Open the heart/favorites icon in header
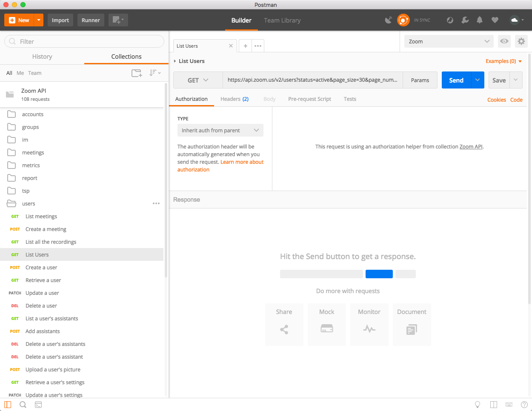 (x=494, y=20)
